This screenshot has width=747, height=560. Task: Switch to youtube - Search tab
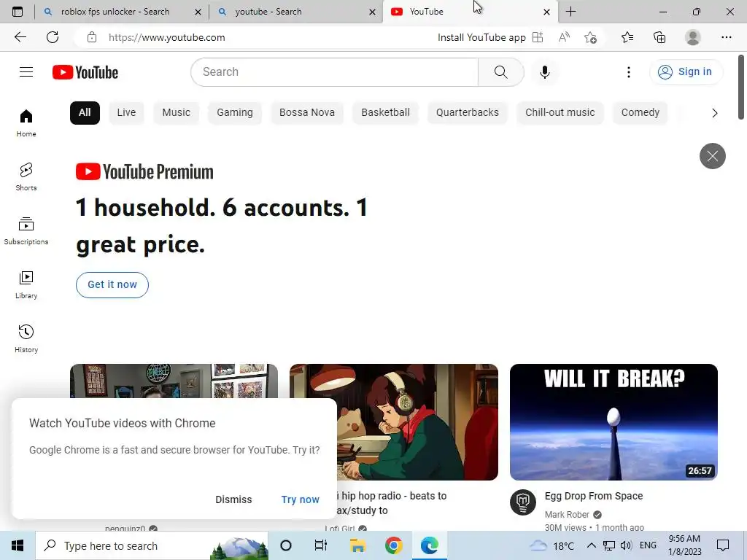pos(268,12)
